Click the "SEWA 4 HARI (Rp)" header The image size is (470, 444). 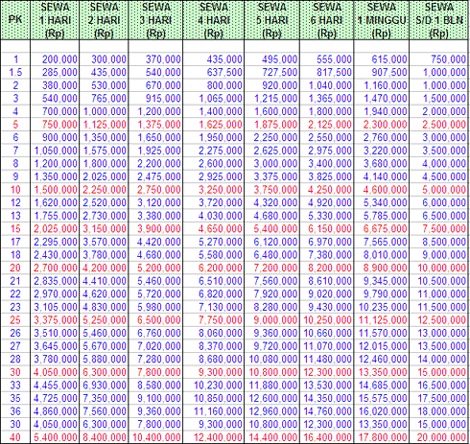tap(213, 20)
